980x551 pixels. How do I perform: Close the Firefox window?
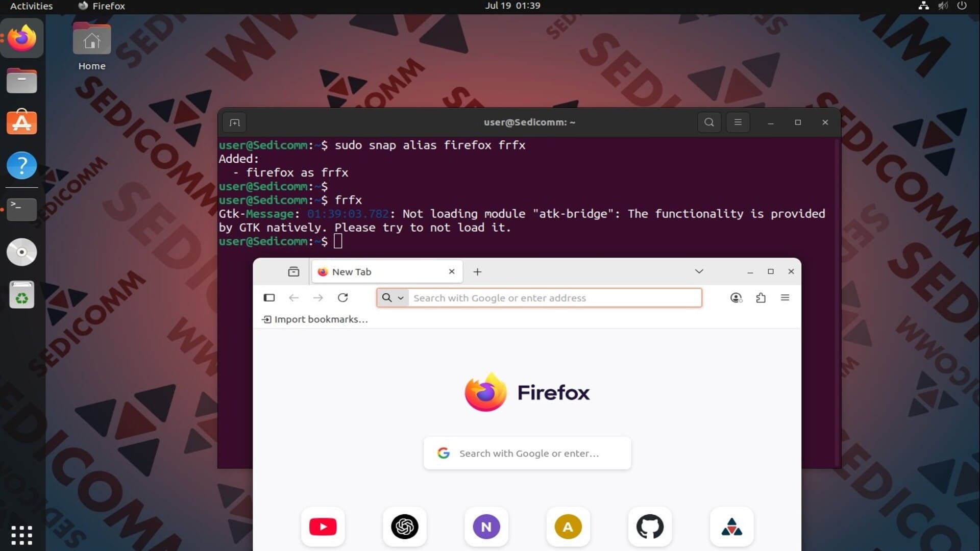(791, 272)
